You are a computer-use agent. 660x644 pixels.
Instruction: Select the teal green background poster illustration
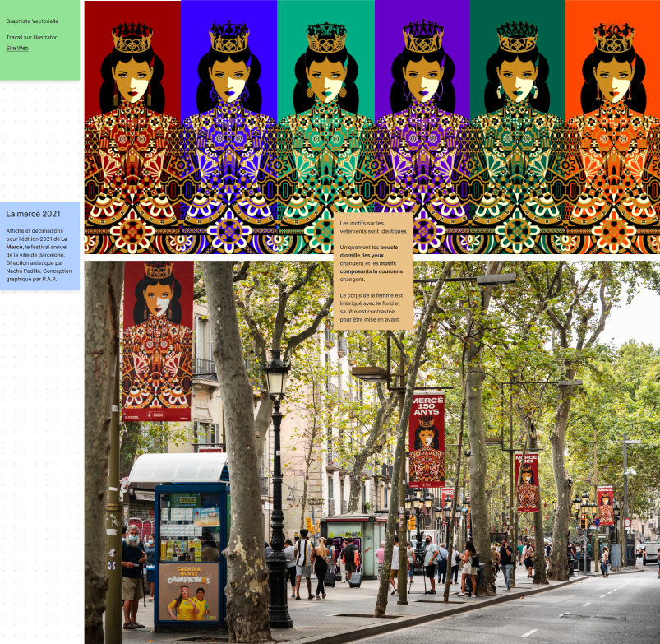tap(326, 127)
